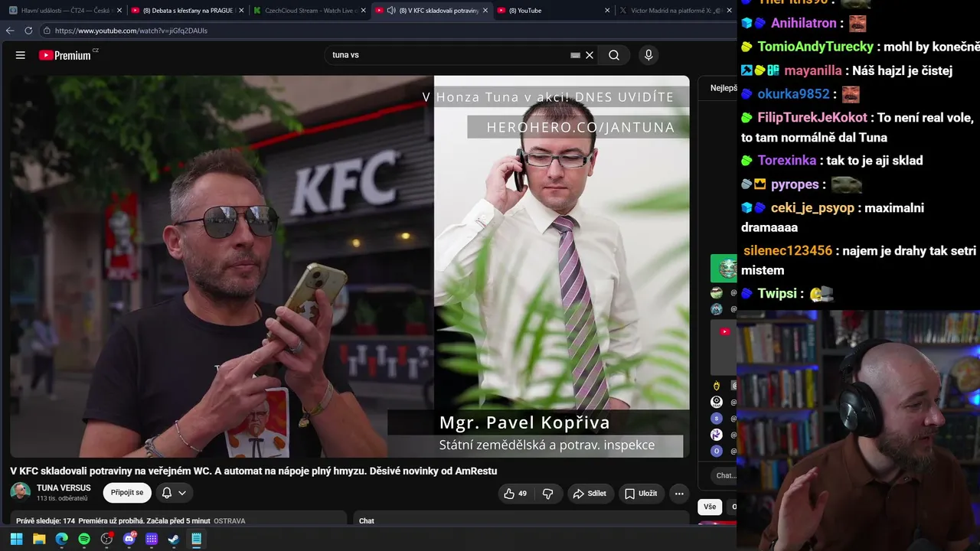Click username 'ceki_je_psyop' in stream chat
The height and width of the screenshot is (551, 980).
click(x=812, y=208)
